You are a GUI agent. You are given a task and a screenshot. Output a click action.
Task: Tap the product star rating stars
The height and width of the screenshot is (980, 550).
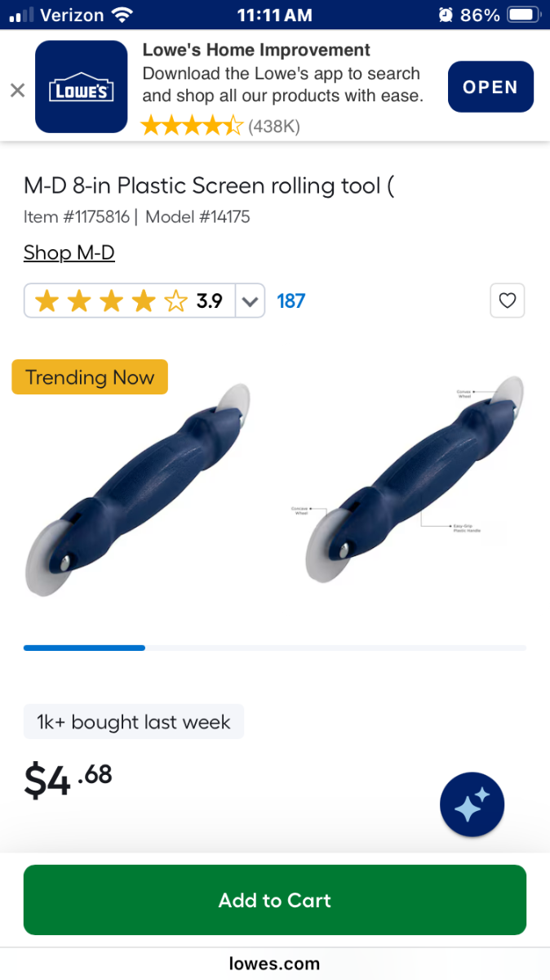point(112,301)
